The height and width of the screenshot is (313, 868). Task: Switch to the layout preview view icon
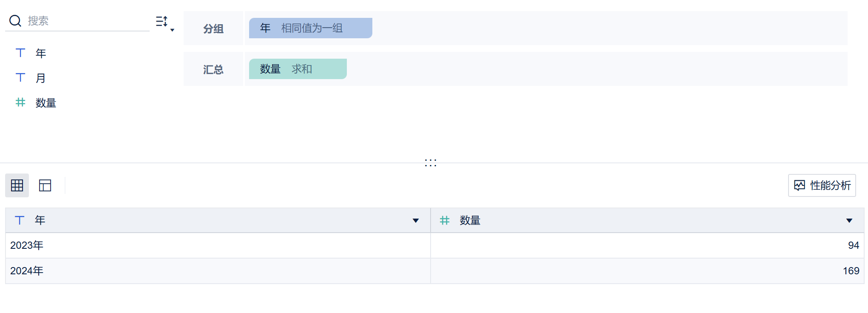pyautogui.click(x=45, y=185)
